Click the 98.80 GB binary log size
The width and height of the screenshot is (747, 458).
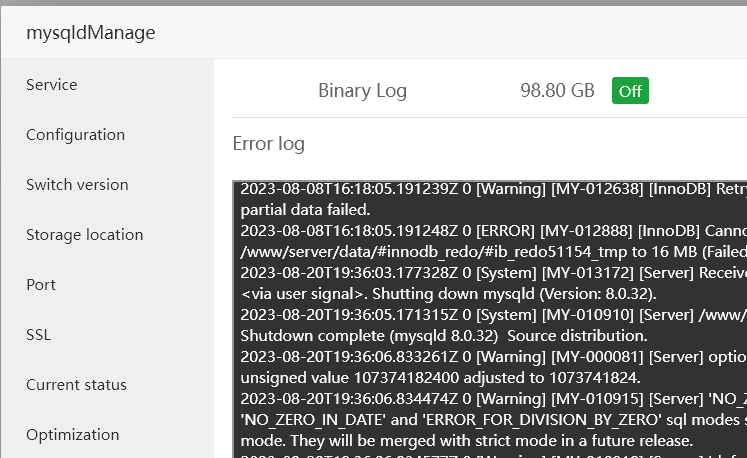click(x=557, y=91)
